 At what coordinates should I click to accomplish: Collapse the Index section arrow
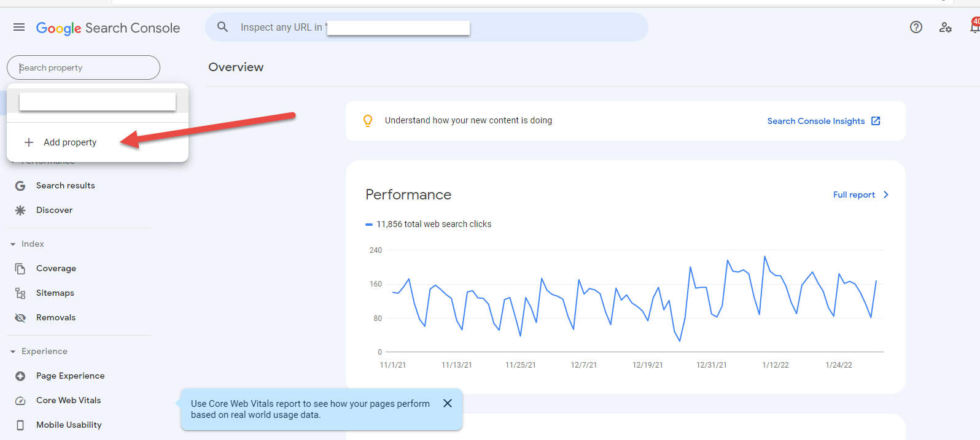click(13, 244)
